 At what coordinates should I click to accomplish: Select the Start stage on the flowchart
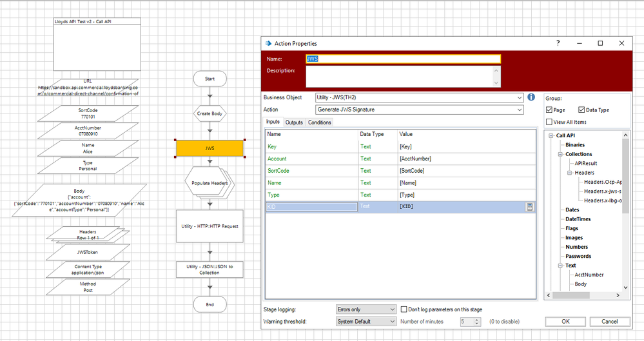[x=210, y=79]
